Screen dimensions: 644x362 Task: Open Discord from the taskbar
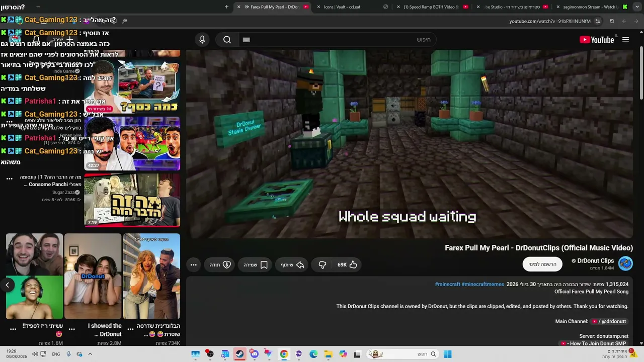click(x=254, y=354)
